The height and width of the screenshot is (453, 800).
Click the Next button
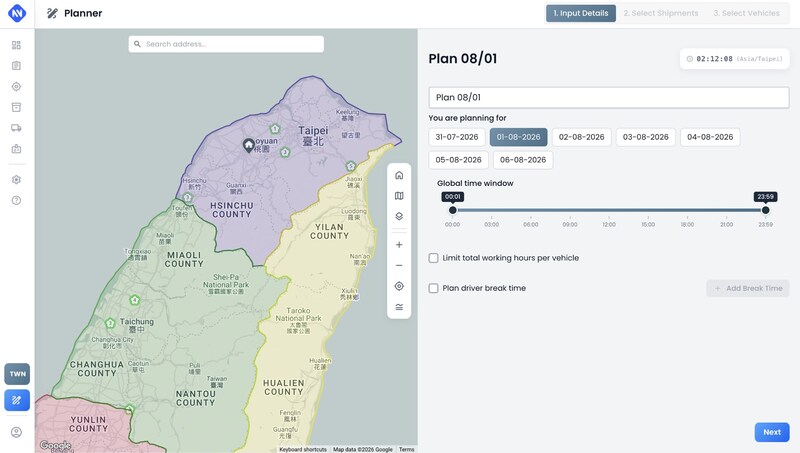click(x=772, y=432)
